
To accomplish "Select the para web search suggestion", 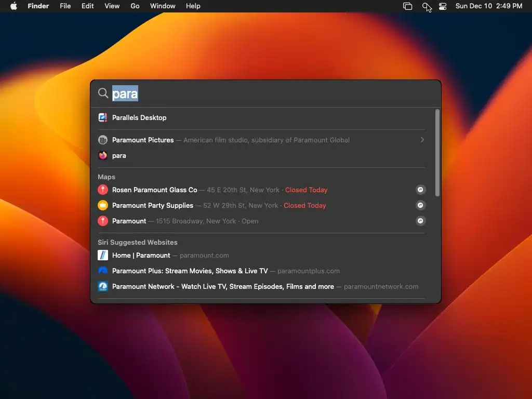I will coord(261,155).
